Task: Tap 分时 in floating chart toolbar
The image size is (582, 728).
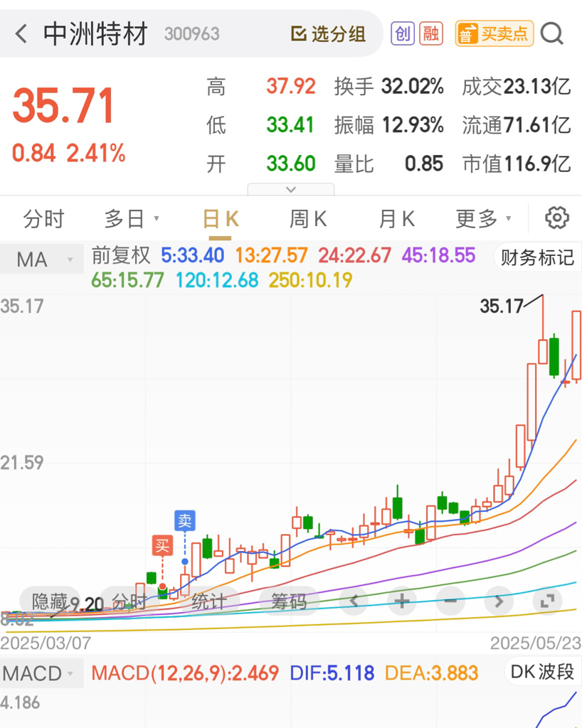Action: coord(129,601)
